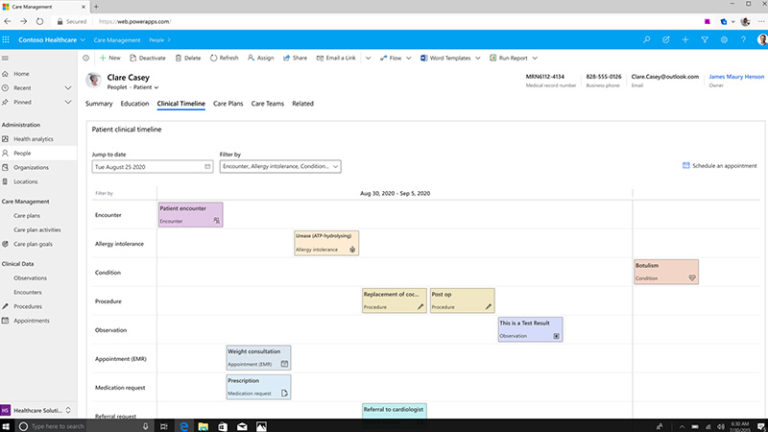Click Care Management breadcrumb link

117,40
